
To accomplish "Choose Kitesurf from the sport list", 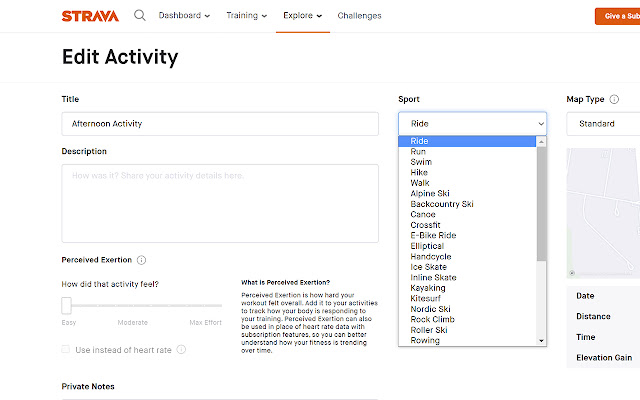I will tap(467, 298).
